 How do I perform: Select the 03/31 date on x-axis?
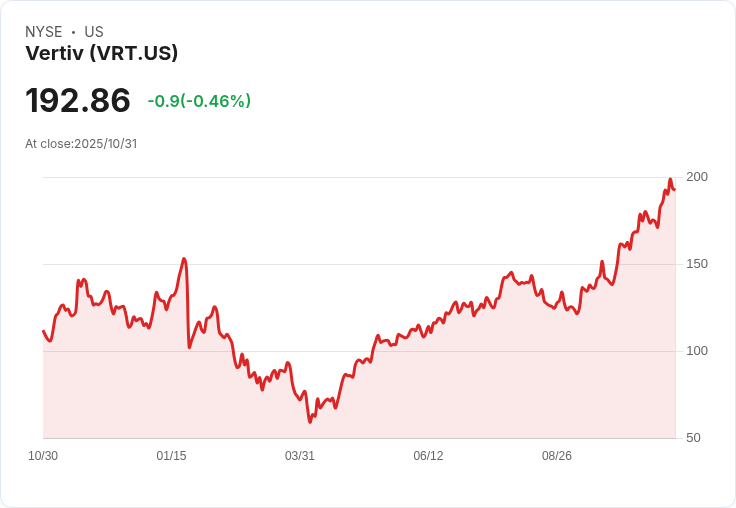click(x=300, y=456)
